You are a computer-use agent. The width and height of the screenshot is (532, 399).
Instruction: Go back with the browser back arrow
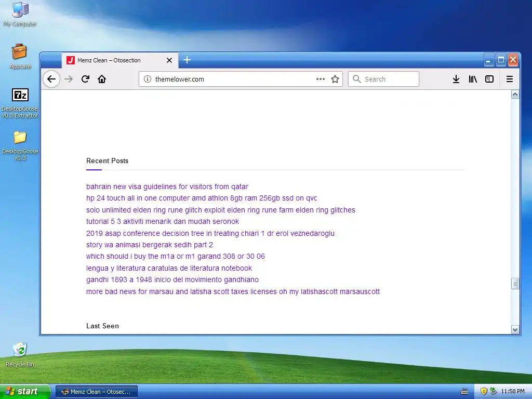tap(51, 79)
